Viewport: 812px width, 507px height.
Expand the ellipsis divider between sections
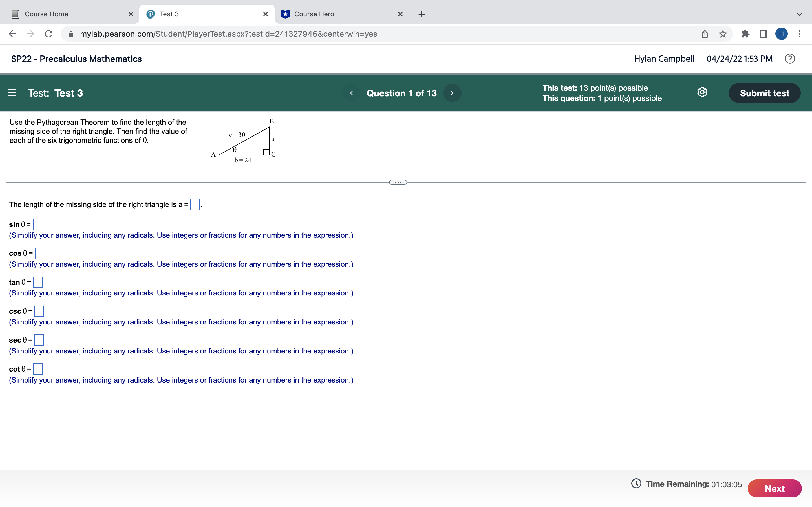click(x=398, y=182)
